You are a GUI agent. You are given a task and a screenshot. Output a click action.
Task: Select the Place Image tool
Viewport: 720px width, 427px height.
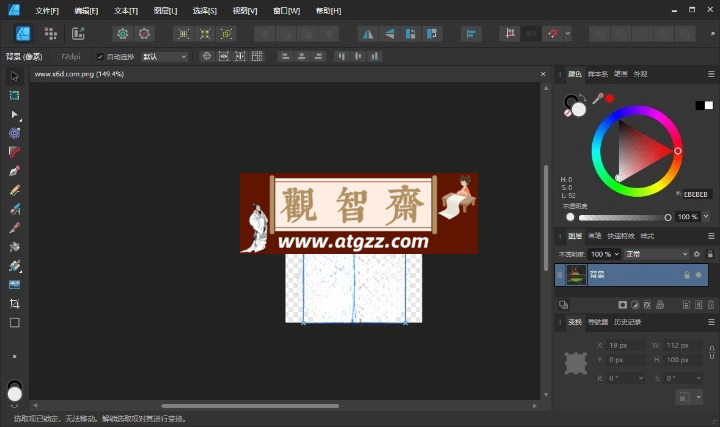(x=14, y=285)
